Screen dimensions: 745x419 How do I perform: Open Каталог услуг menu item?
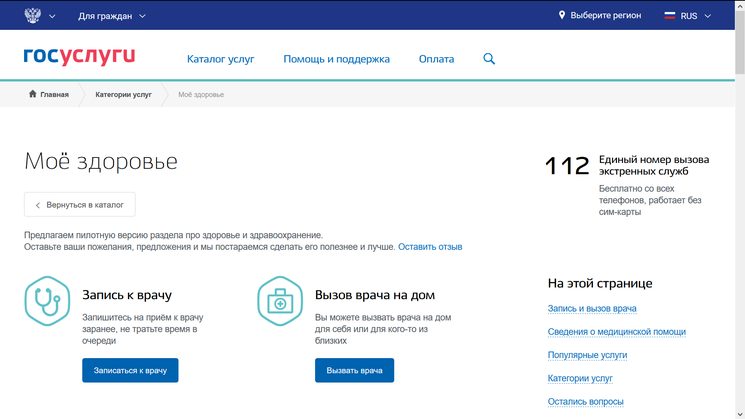pos(220,59)
